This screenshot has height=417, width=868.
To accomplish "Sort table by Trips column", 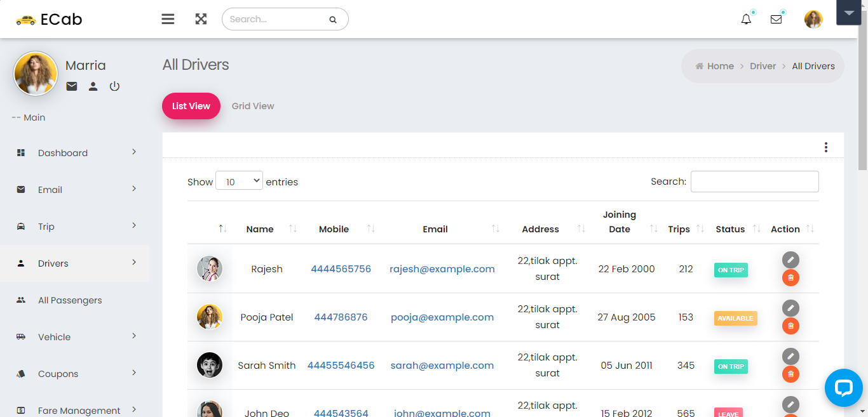I will pyautogui.click(x=679, y=229).
